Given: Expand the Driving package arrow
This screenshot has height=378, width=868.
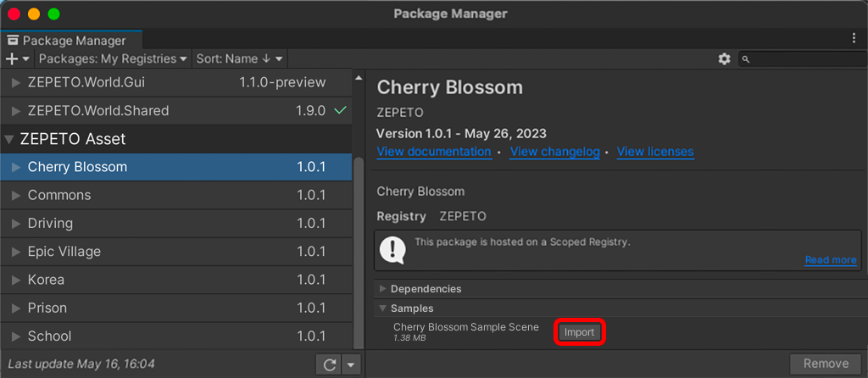Looking at the screenshot, I should [16, 224].
